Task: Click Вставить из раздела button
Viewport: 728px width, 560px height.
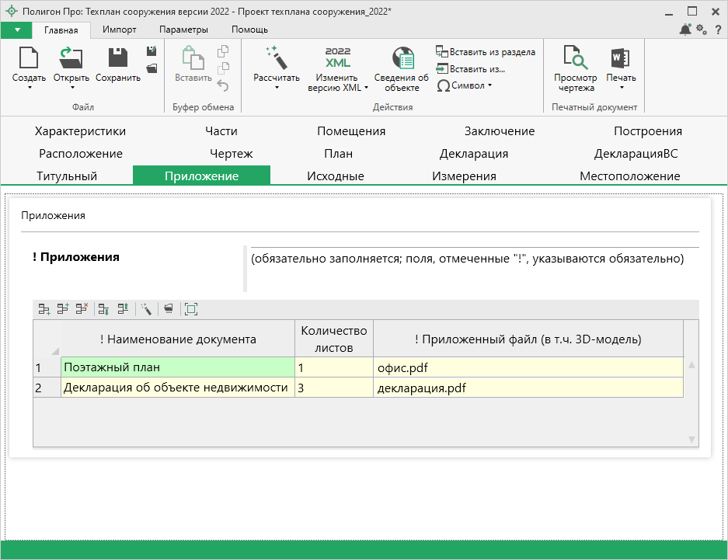Action: coord(486,52)
